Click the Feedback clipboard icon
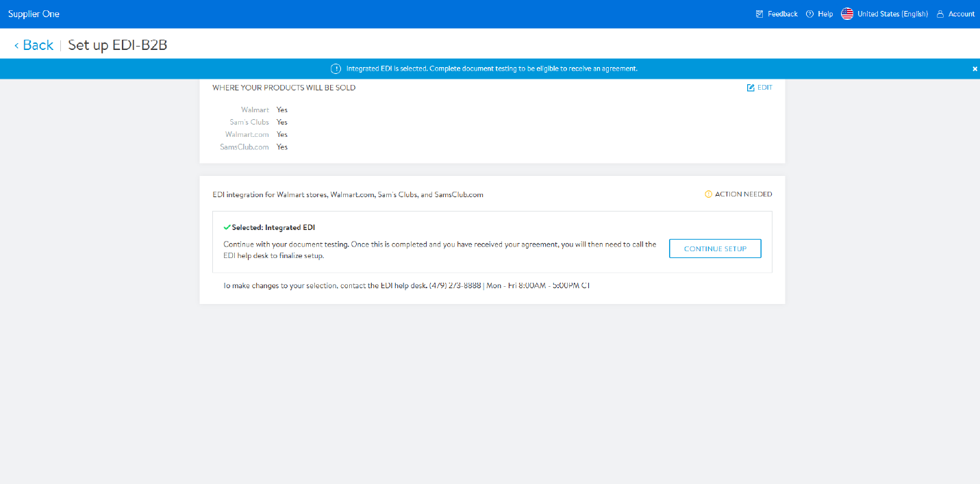 click(x=759, y=14)
